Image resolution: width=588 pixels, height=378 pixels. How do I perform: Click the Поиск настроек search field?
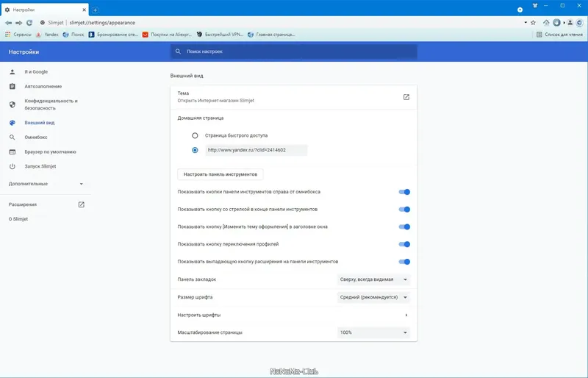pyautogui.click(x=294, y=51)
